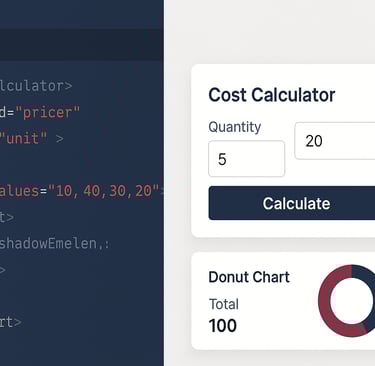Click the Total label in the chart card
The image size is (375, 366).
pyautogui.click(x=224, y=304)
